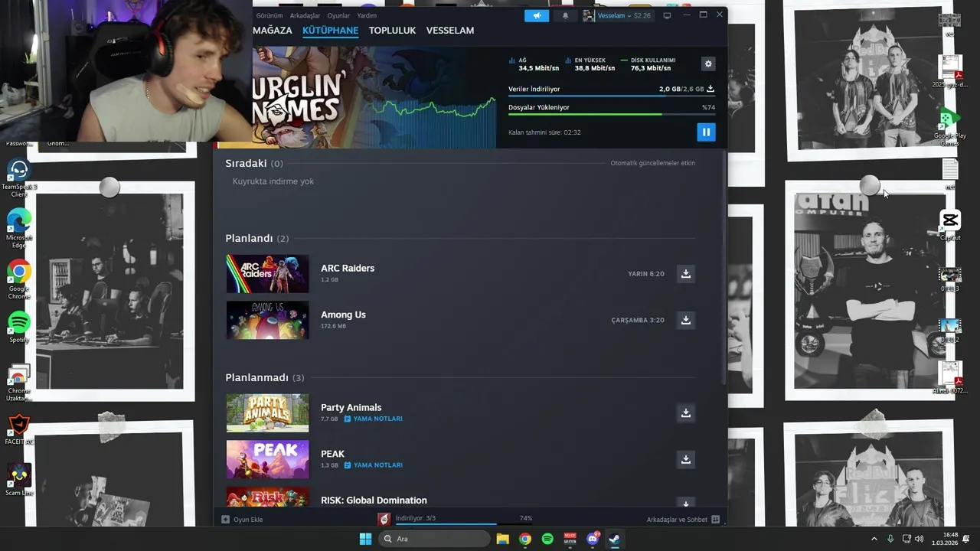This screenshot has width=980, height=551.
Task: Click Kalan tahmini süre text
Action: pyautogui.click(x=544, y=132)
